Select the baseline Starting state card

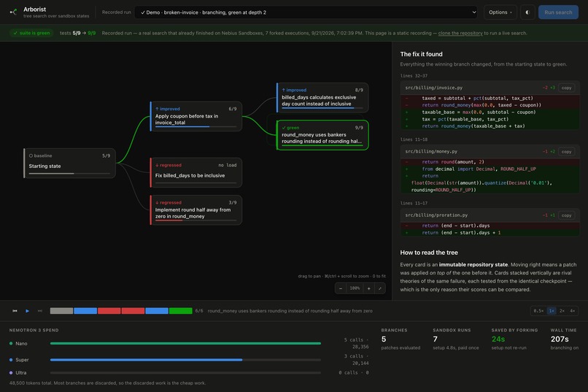[69, 164]
